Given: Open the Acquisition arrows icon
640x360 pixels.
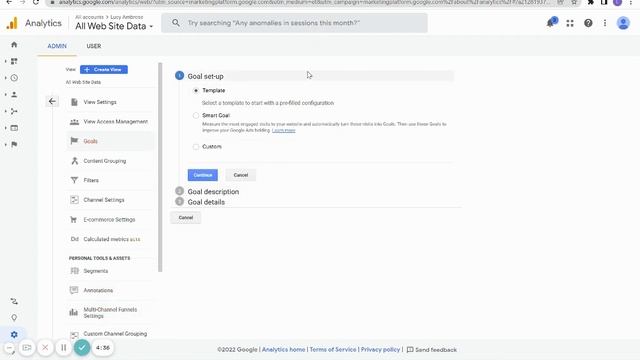Looking at the screenshot, I should coord(14,111).
